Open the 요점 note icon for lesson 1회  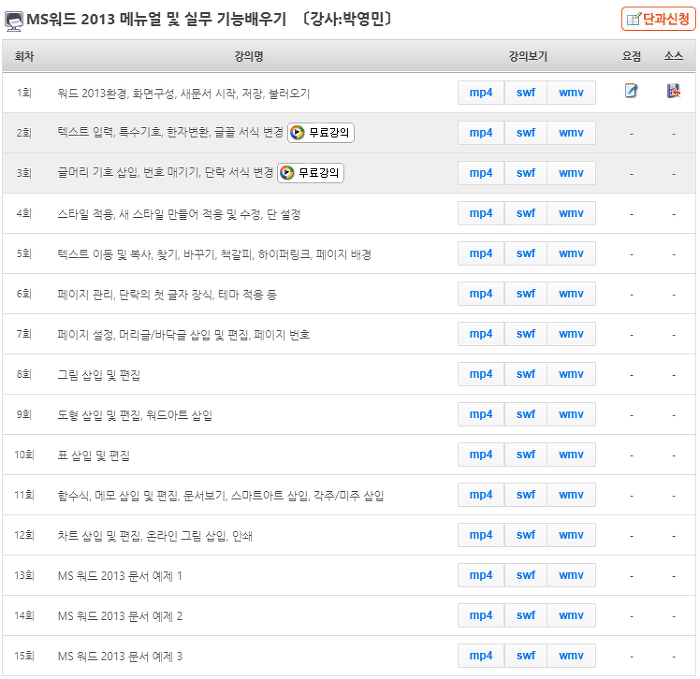tap(631, 91)
